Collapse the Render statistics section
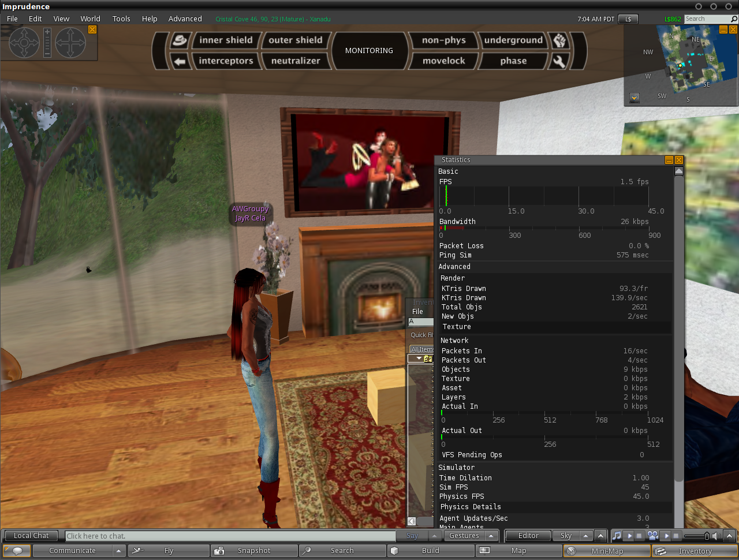739x560 pixels. pyautogui.click(x=453, y=278)
